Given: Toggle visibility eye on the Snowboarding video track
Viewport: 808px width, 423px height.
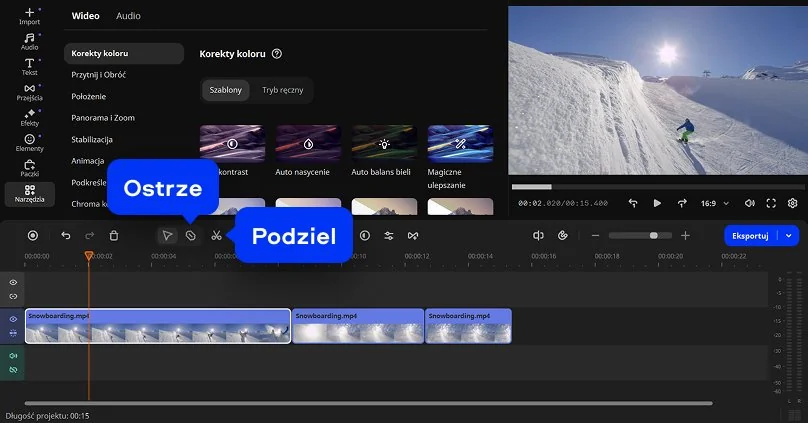Looking at the screenshot, I should point(14,319).
